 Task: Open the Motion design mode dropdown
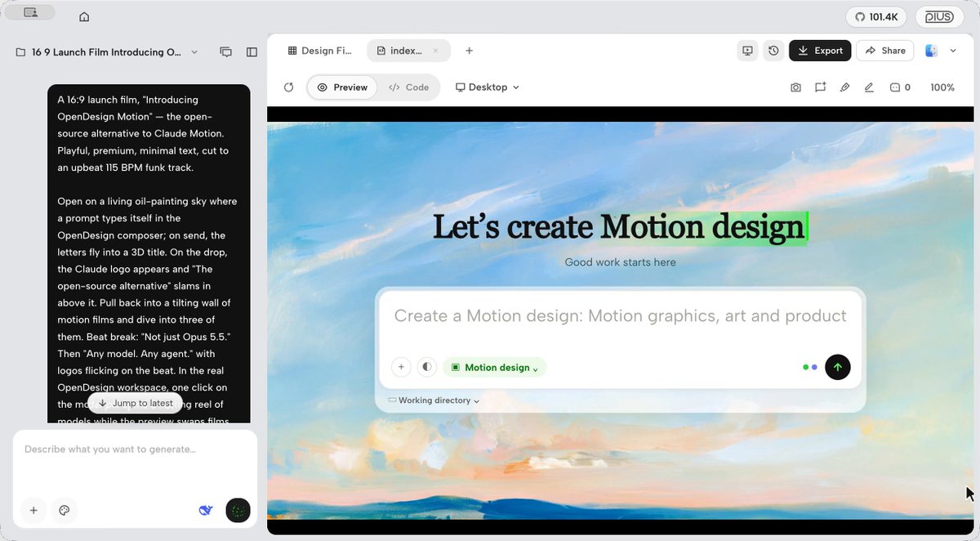pyautogui.click(x=495, y=368)
